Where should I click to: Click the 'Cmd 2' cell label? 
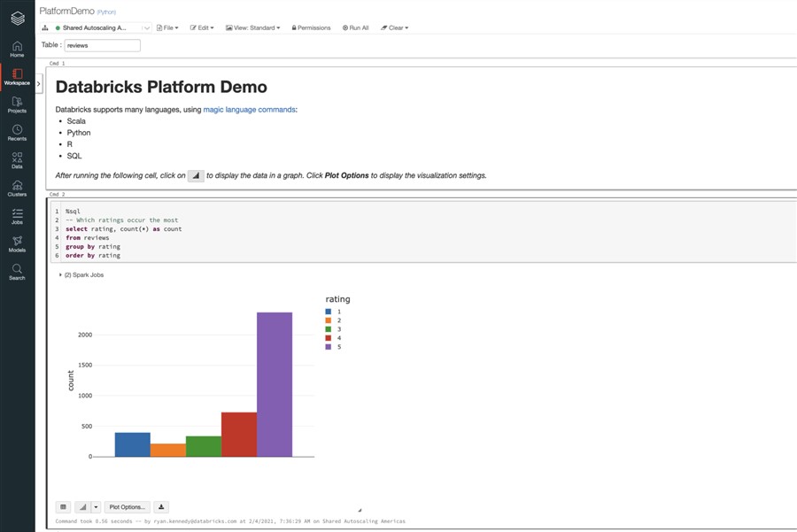click(x=57, y=194)
